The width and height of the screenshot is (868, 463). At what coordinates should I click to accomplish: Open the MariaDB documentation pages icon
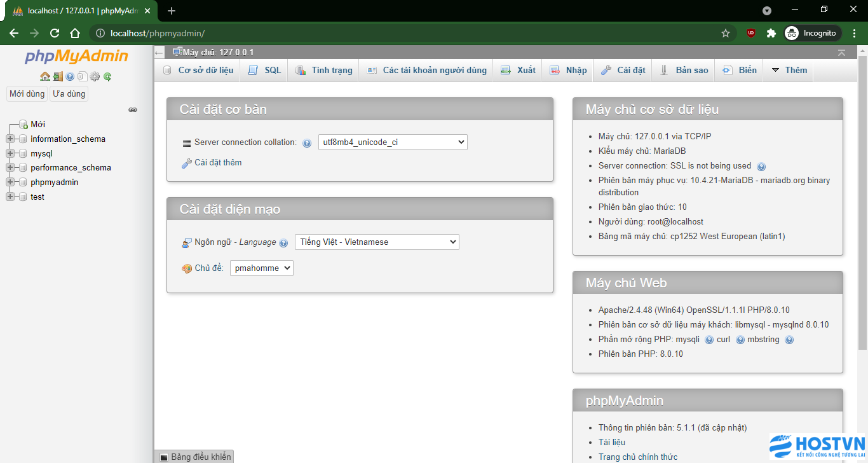pyautogui.click(x=82, y=76)
